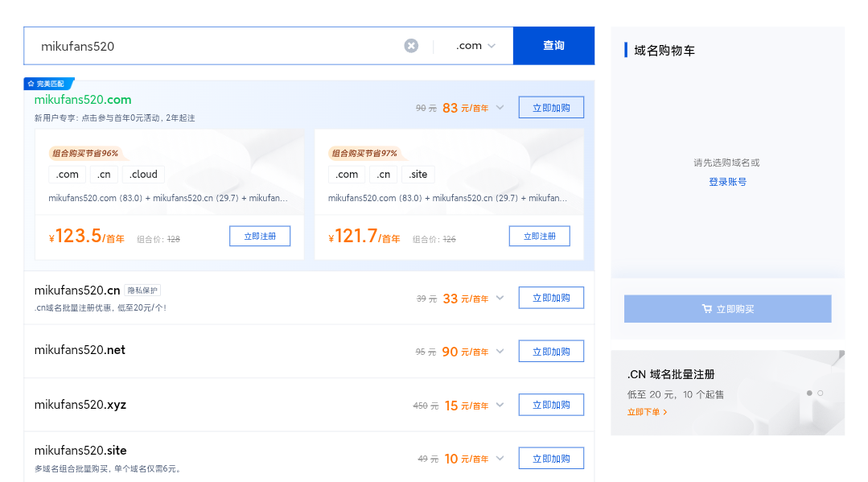This screenshot has height=482, width=868.
Task: Add mikufans520.net to cart
Action: coord(551,352)
